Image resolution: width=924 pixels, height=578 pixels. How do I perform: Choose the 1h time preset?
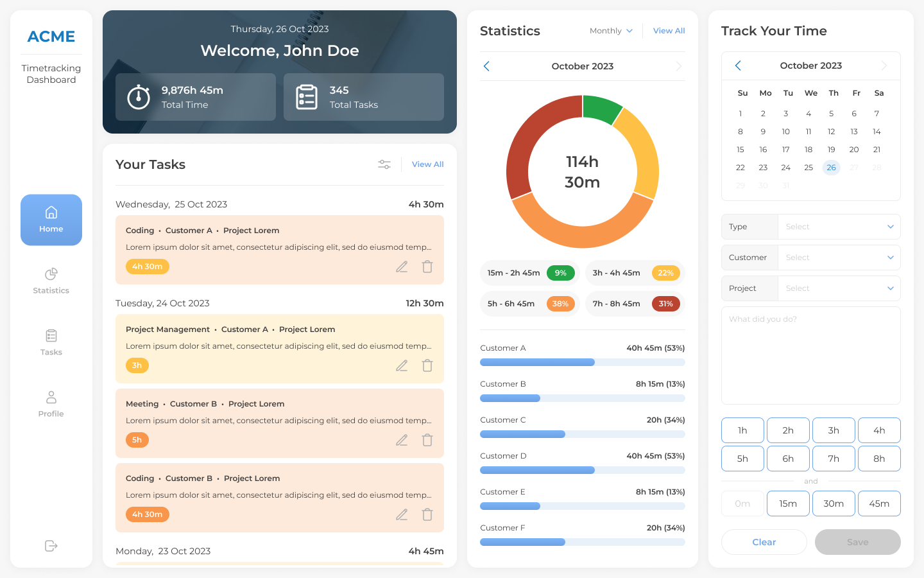742,430
